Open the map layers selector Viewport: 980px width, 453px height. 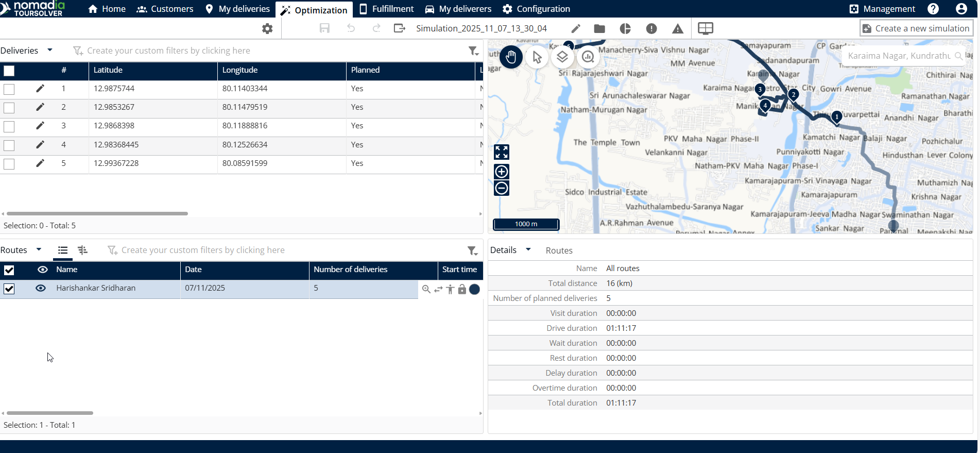pyautogui.click(x=562, y=57)
